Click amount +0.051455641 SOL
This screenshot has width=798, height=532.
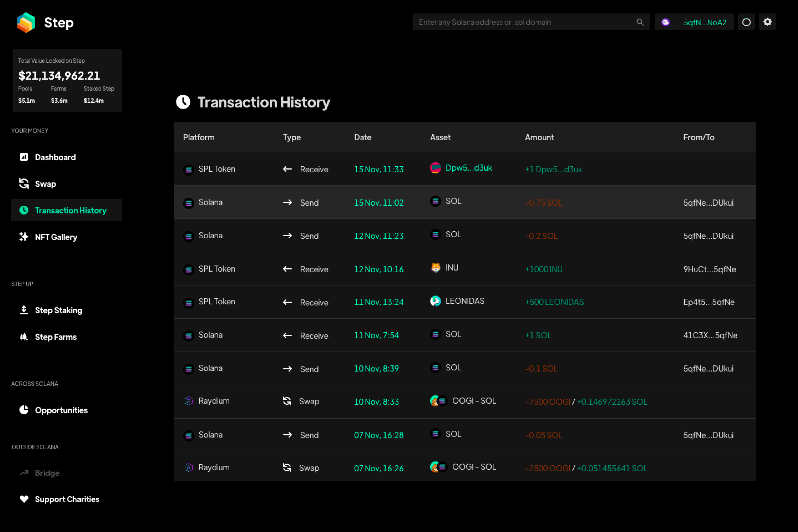[x=612, y=468]
